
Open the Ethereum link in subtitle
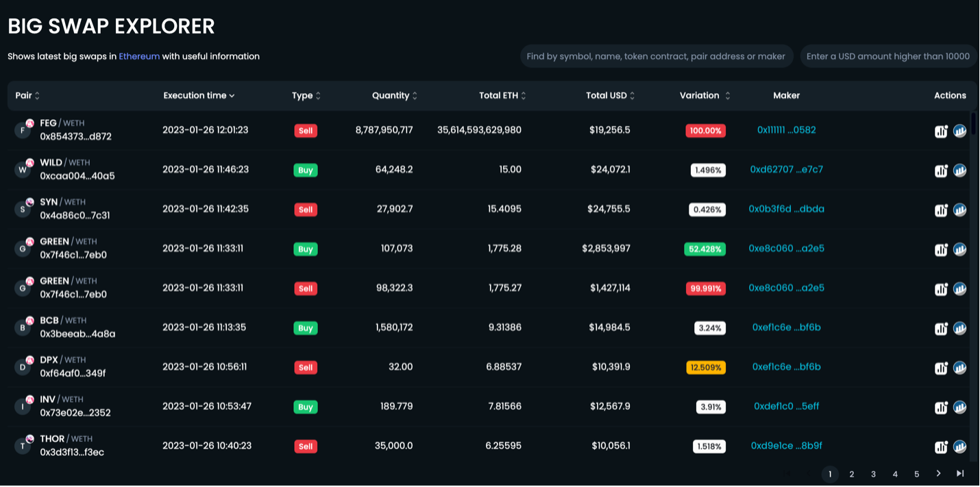[x=139, y=56]
